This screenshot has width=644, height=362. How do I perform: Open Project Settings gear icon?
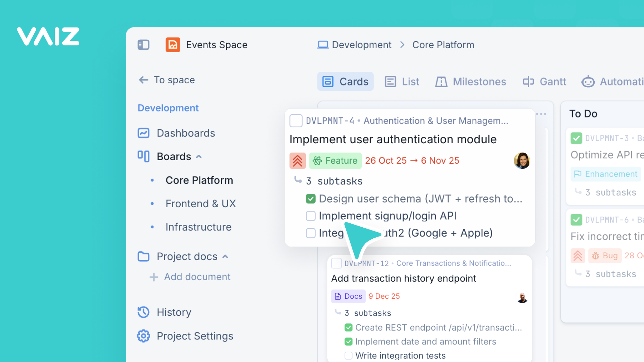coord(143,336)
